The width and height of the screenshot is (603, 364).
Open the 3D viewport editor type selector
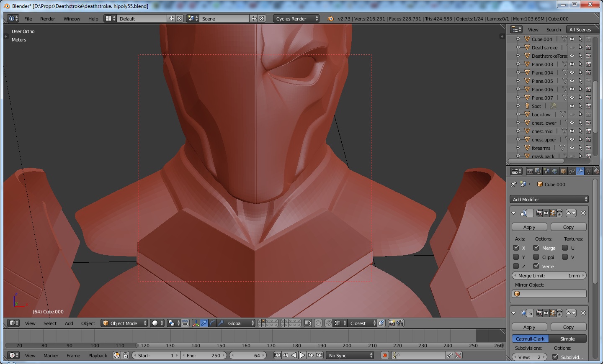pos(14,323)
